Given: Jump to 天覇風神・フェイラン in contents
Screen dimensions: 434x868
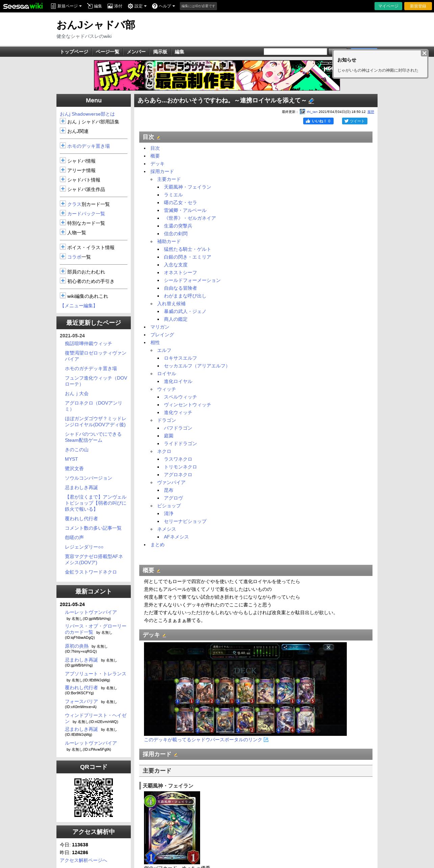Looking at the screenshot, I should point(187,187).
